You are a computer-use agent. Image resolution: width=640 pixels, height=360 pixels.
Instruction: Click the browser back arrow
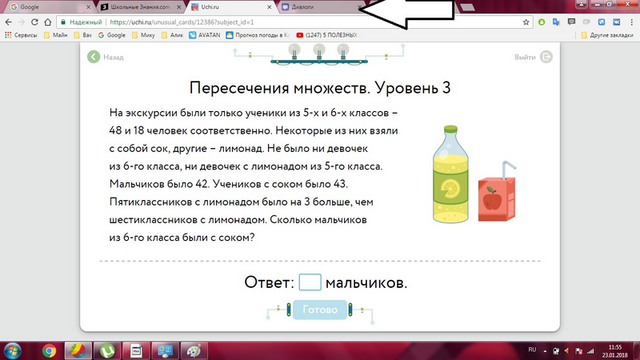point(9,22)
